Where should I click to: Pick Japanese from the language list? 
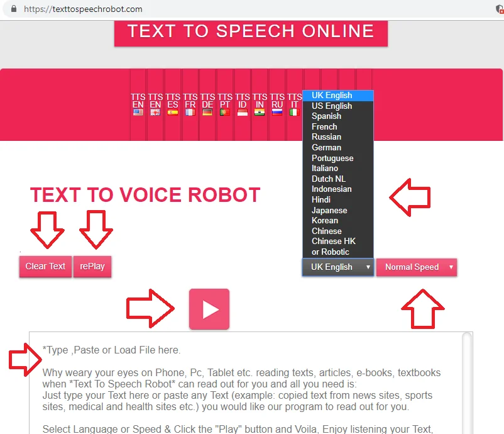pyautogui.click(x=338, y=211)
